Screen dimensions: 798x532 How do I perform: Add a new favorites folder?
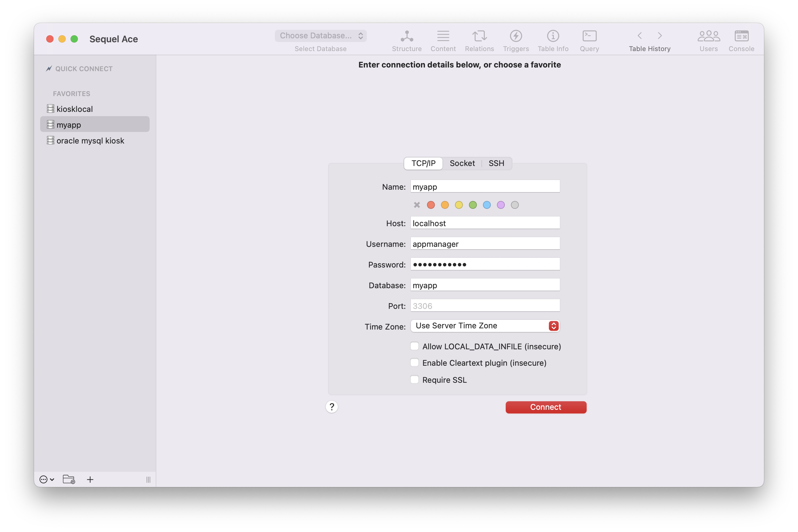[69, 479]
